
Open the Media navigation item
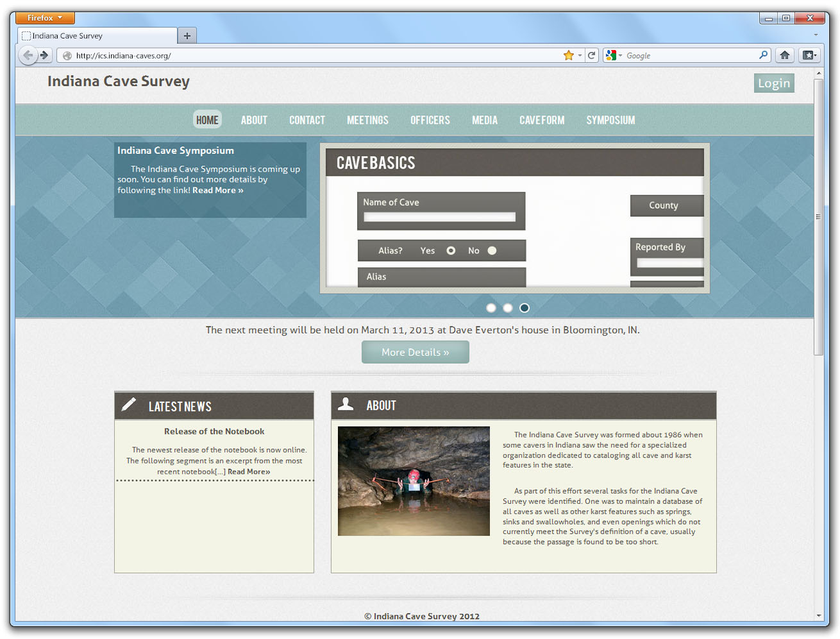pos(485,120)
